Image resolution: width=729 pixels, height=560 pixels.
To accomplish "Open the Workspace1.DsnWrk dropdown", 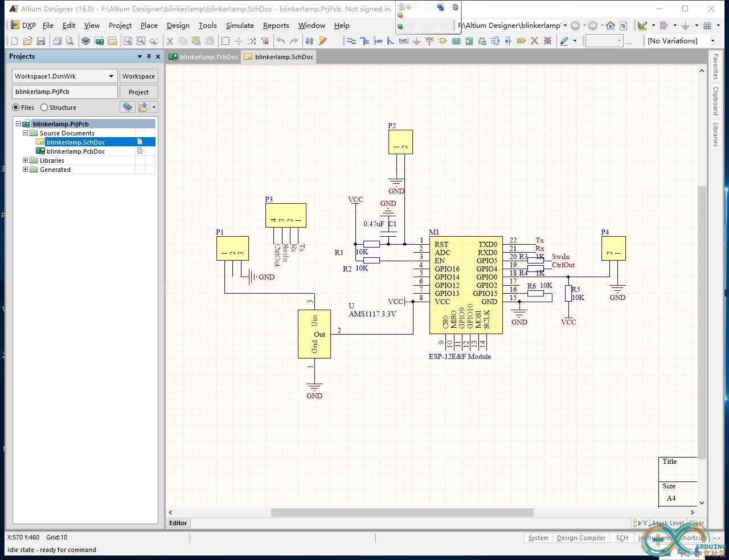I will (x=112, y=76).
